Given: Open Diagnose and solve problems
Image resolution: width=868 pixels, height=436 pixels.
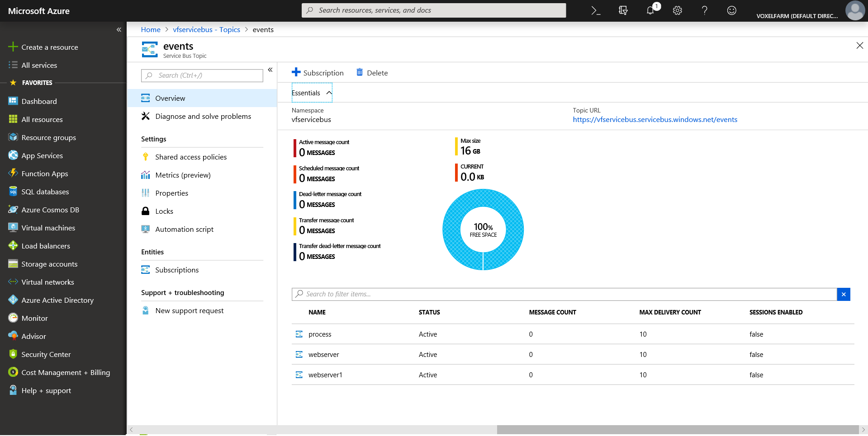Looking at the screenshot, I should pos(202,116).
